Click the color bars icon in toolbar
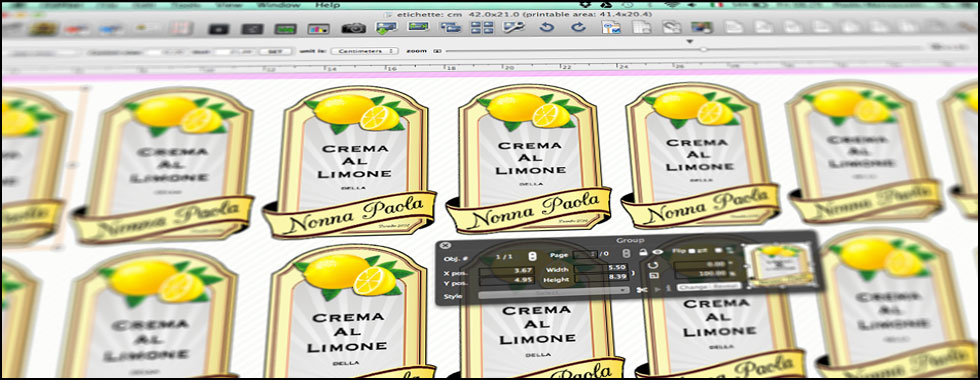Screen dimensions: 980x380 click(x=318, y=29)
